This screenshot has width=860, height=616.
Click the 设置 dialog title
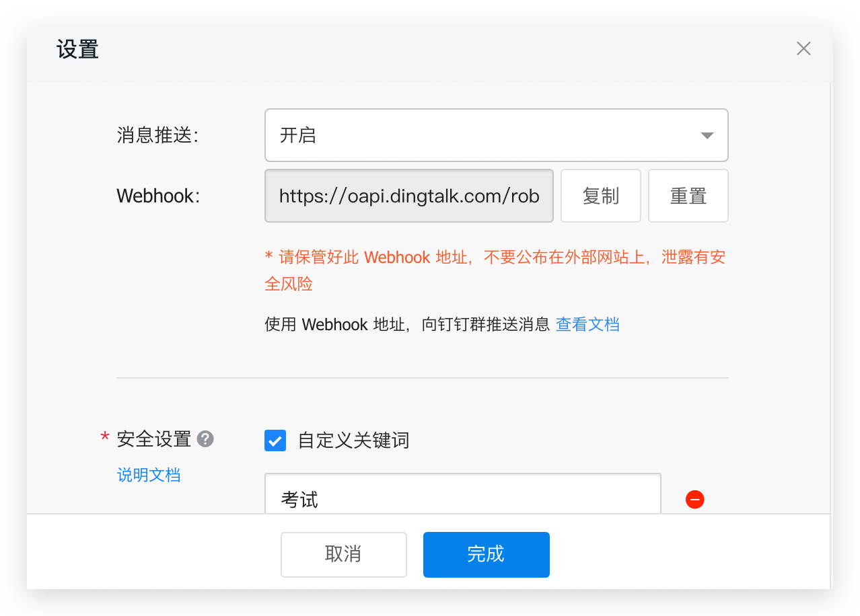point(78,49)
